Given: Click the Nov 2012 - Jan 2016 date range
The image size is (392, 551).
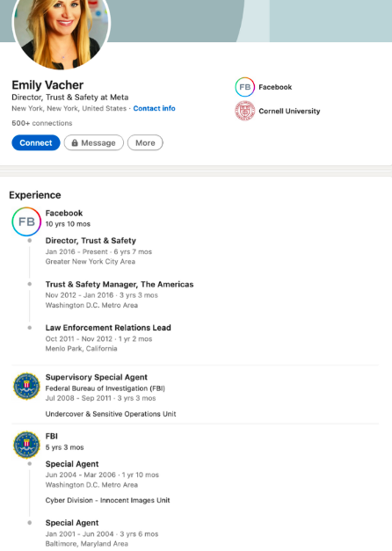Looking at the screenshot, I should (79, 295).
